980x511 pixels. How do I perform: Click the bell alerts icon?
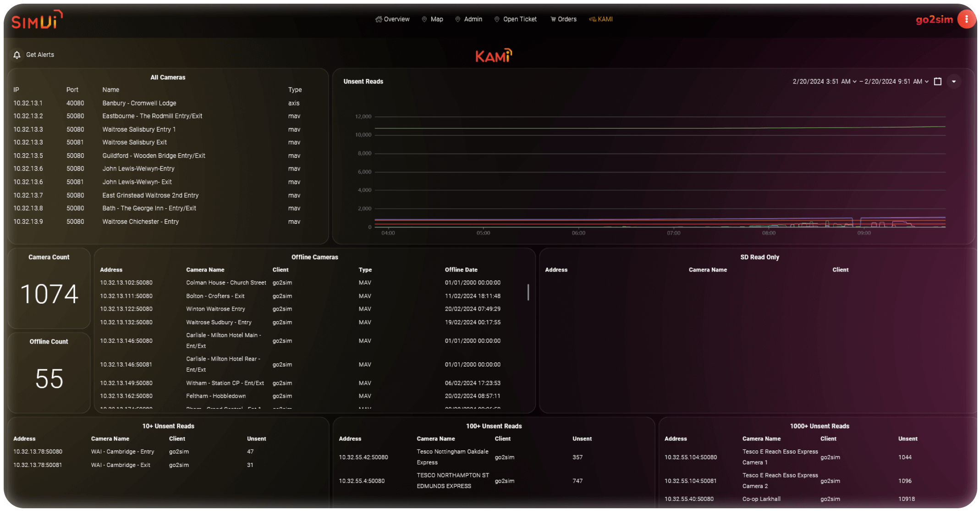click(17, 55)
